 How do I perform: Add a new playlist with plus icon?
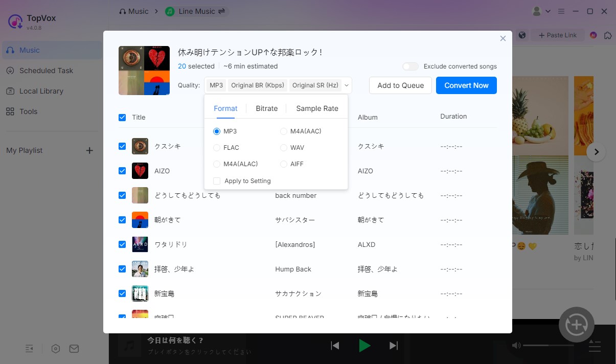point(89,150)
